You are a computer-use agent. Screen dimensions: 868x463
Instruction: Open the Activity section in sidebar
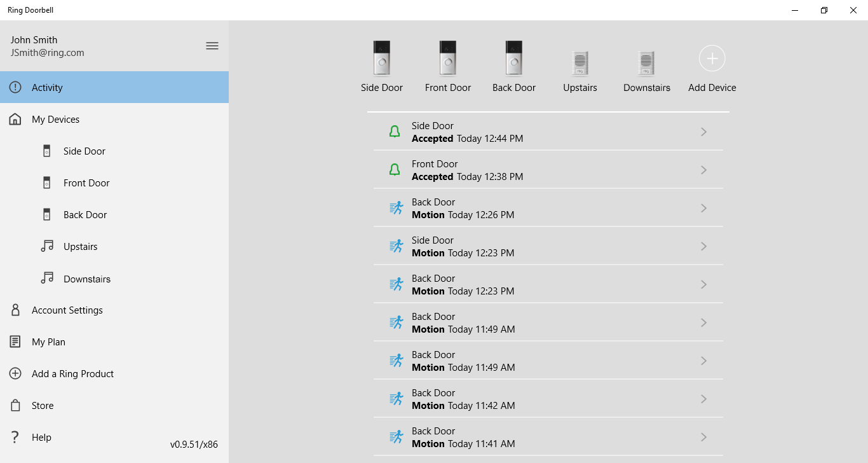click(x=114, y=87)
